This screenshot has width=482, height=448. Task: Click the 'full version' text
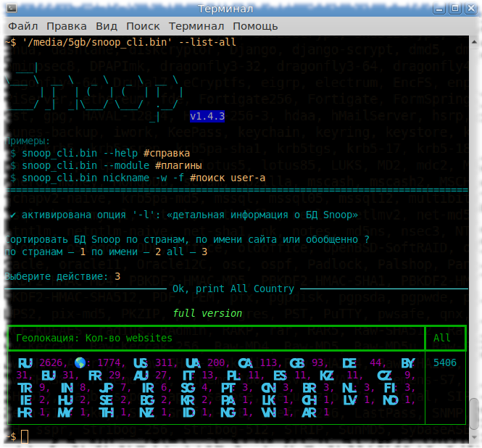pos(207,313)
